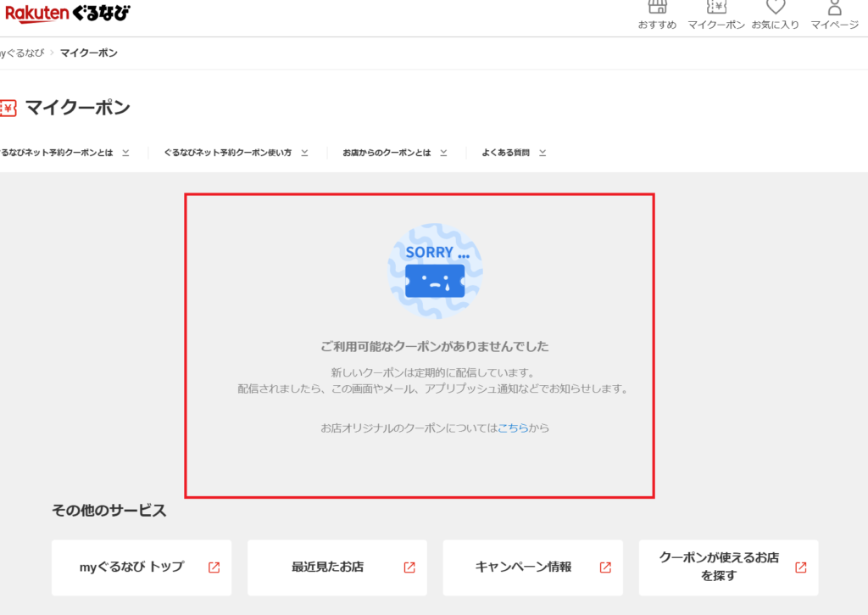
Task: Expand the よくある質問 section
Action: [x=514, y=153]
